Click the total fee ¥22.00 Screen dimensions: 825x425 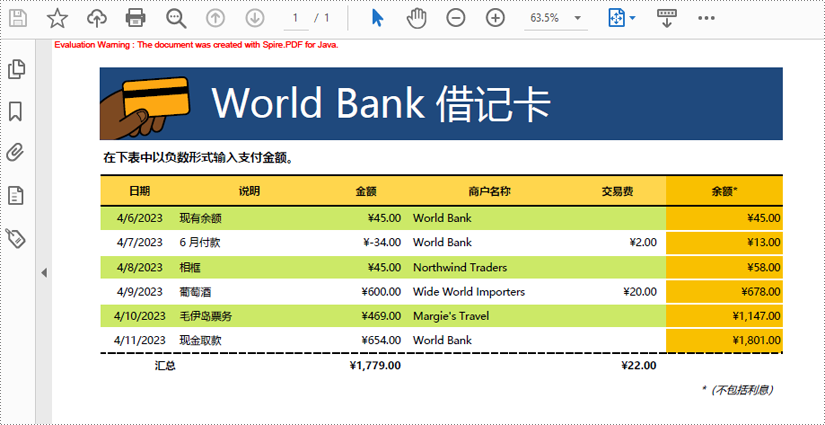[639, 366]
